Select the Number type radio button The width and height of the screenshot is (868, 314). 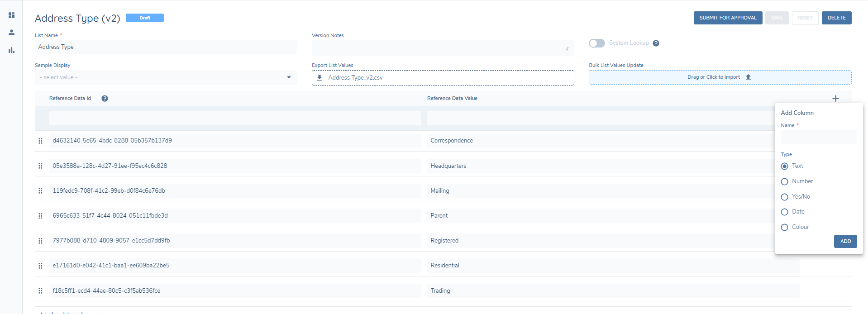click(x=785, y=182)
